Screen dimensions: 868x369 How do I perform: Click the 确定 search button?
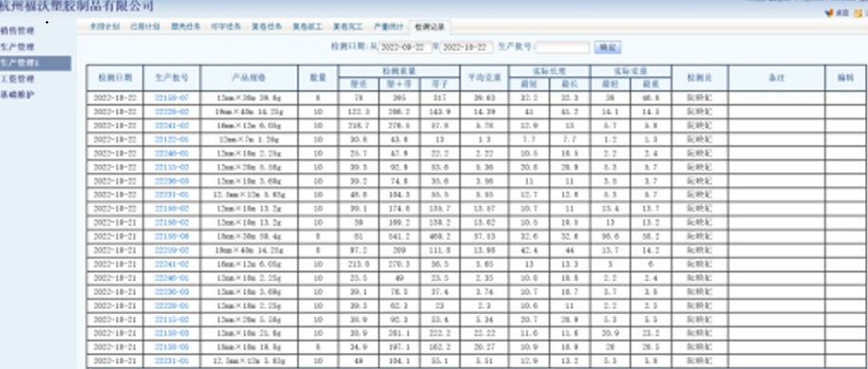[608, 47]
